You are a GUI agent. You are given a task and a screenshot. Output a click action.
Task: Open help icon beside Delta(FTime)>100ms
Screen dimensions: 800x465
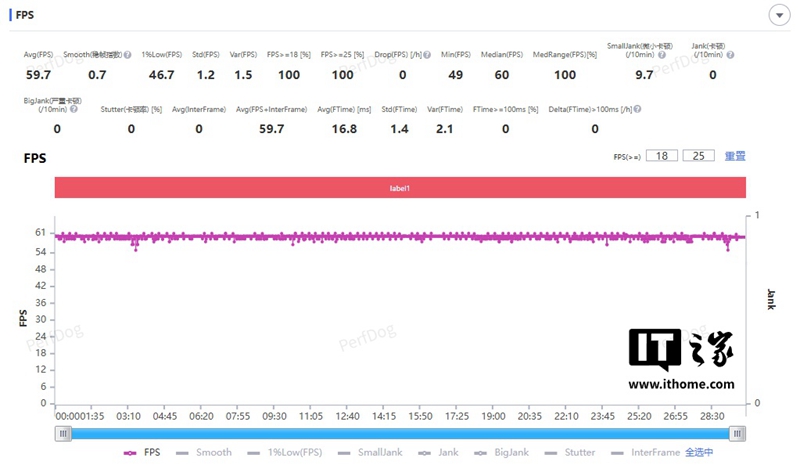[637, 109]
